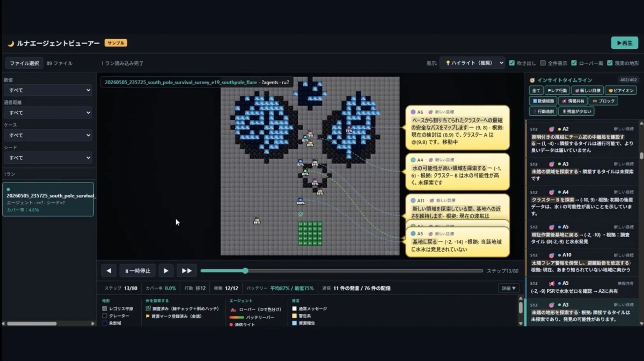
Task: Click the レゴリス平原 legend swatch
Action: tap(105, 309)
